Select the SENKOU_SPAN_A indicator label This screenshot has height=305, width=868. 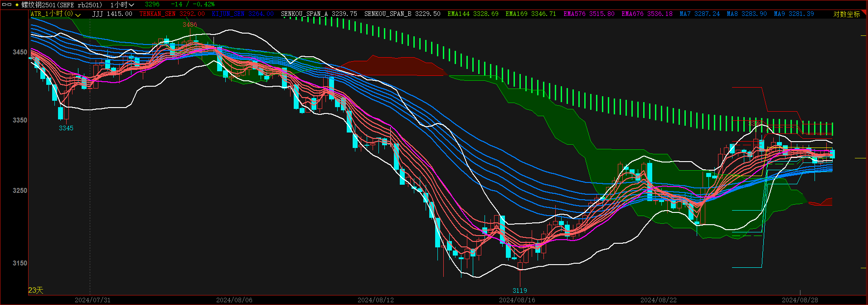tap(319, 14)
